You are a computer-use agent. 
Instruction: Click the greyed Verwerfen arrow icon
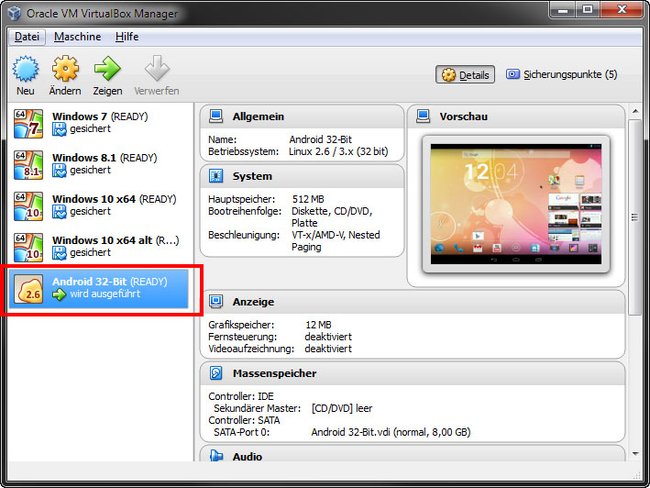[157, 69]
